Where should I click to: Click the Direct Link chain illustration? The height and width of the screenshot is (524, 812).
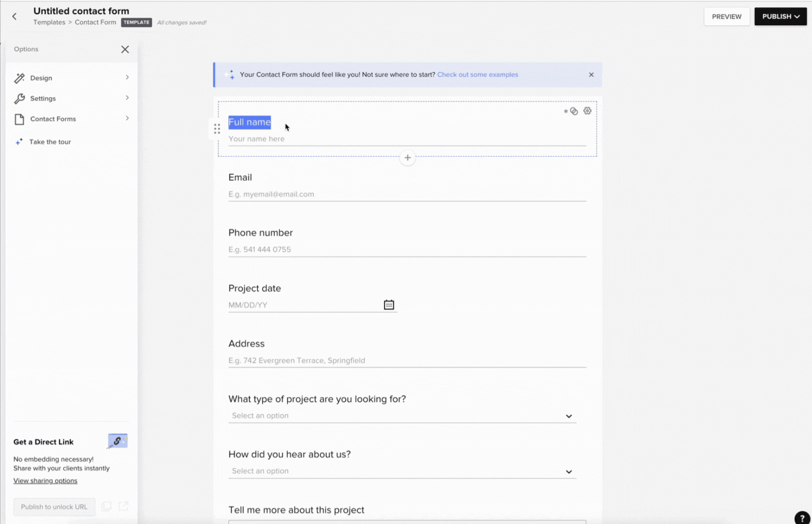click(117, 441)
